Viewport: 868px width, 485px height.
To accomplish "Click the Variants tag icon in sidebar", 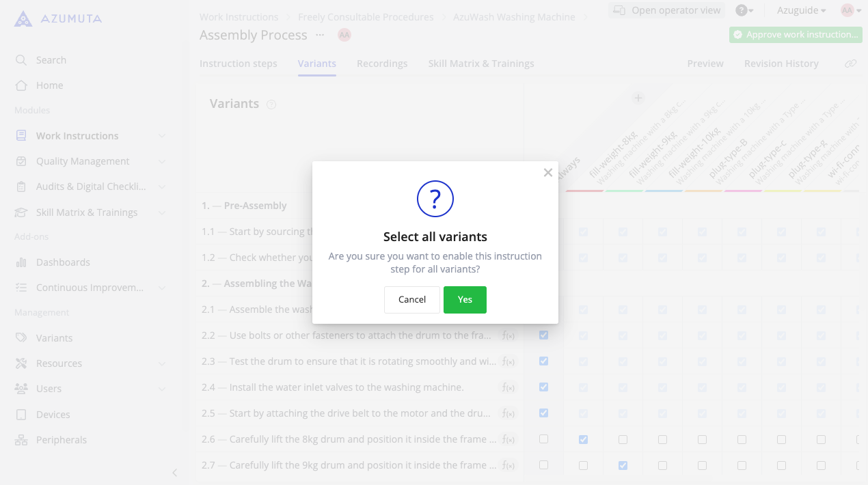I will click(21, 338).
